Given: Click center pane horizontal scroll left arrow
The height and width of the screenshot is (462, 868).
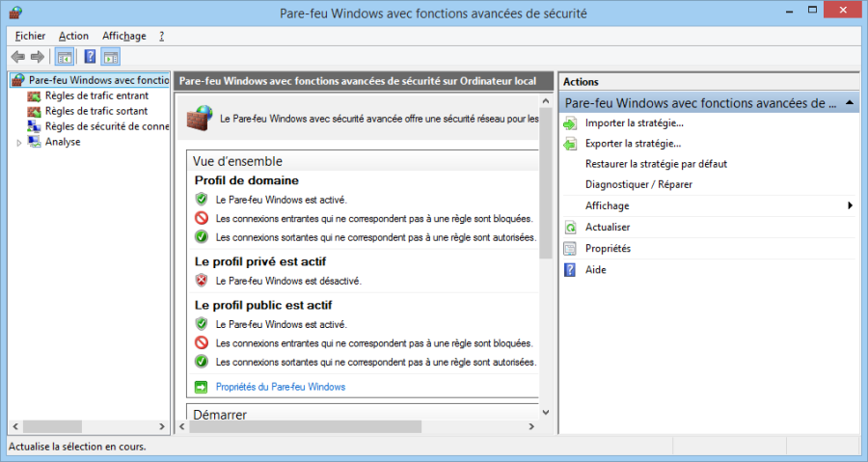Looking at the screenshot, I should 182,426.
